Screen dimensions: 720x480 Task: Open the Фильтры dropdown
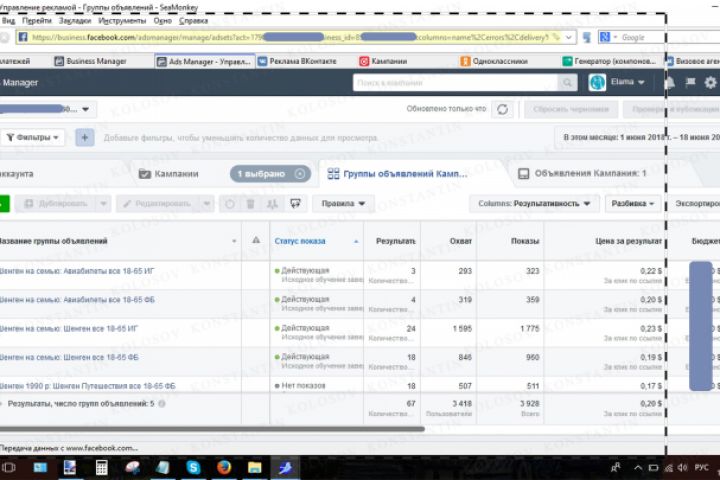(33, 137)
